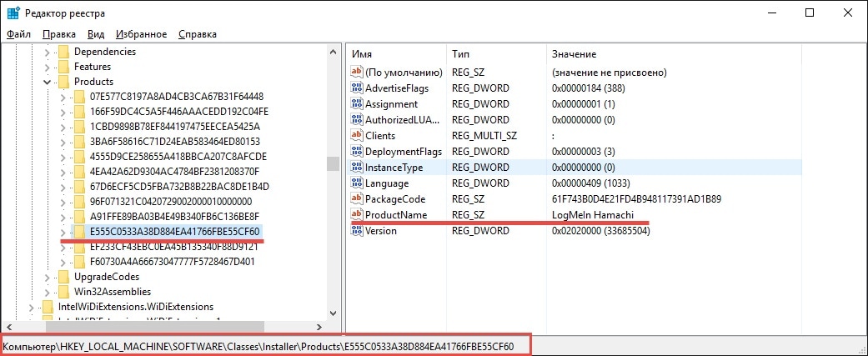Click the string icon of (По умолчанию) value
This screenshot has width=868, height=356.
(x=357, y=73)
